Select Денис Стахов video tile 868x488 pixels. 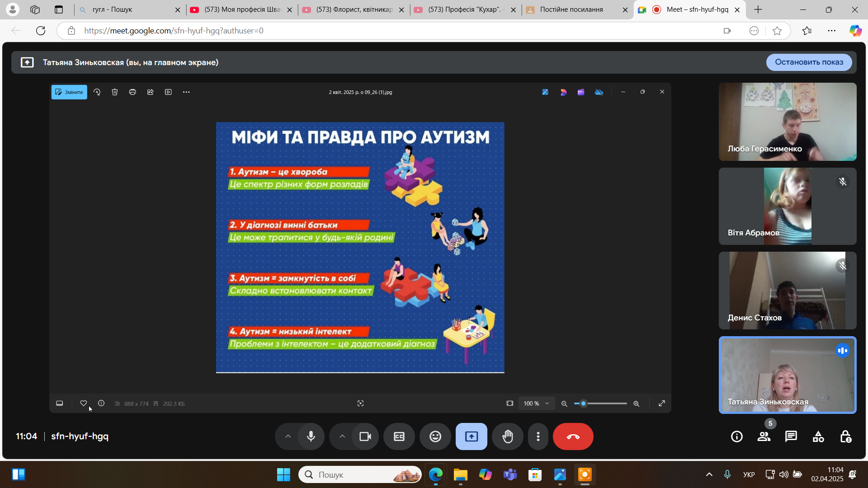point(788,291)
